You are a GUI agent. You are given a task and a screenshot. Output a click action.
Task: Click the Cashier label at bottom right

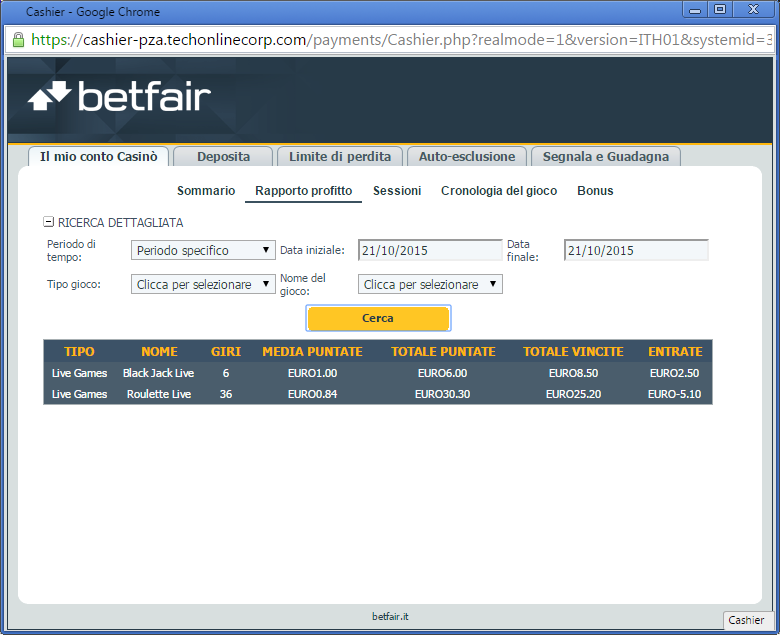[x=746, y=620]
